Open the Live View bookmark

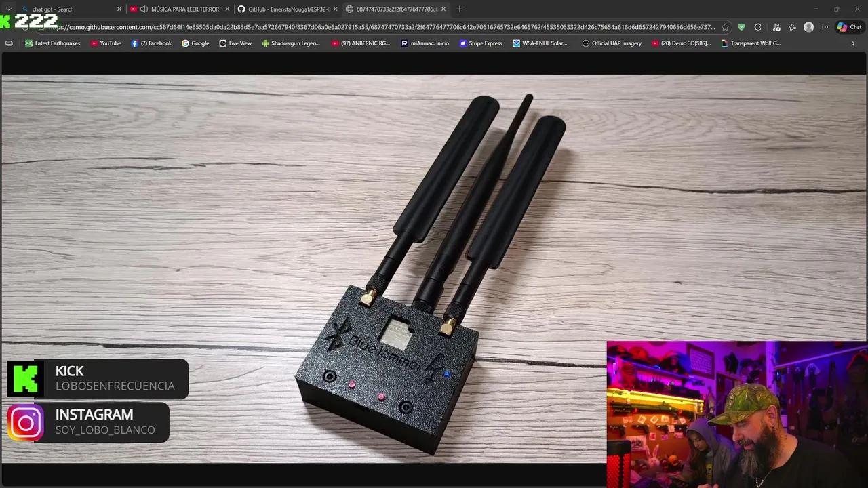[x=235, y=43]
